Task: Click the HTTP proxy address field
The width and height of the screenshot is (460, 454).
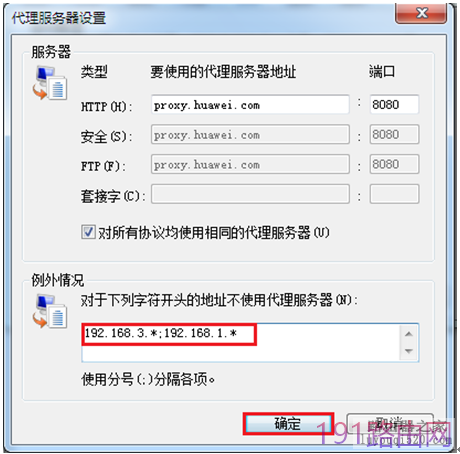Action: [x=250, y=105]
